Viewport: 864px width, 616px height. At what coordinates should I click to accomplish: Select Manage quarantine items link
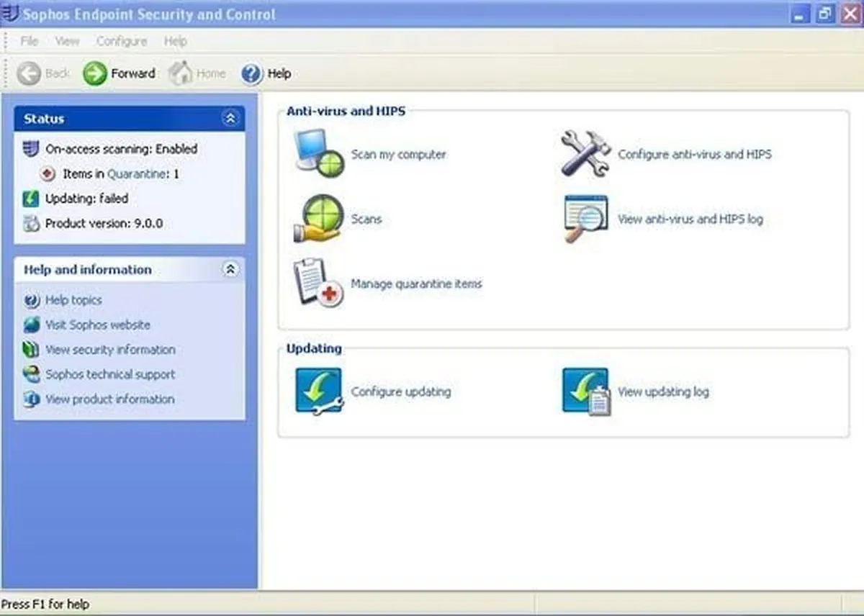click(416, 284)
